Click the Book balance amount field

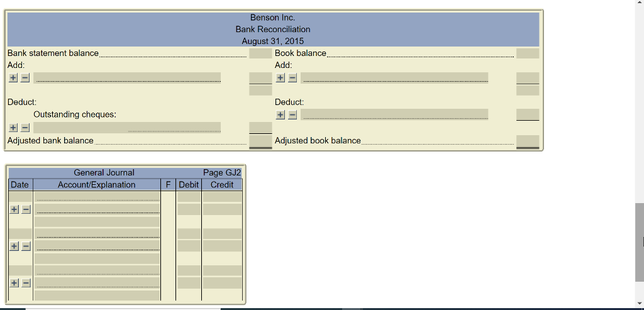tap(528, 53)
